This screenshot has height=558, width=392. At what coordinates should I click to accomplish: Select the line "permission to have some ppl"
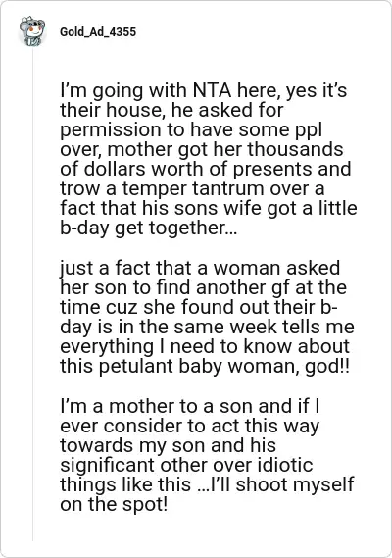pyautogui.click(x=191, y=129)
